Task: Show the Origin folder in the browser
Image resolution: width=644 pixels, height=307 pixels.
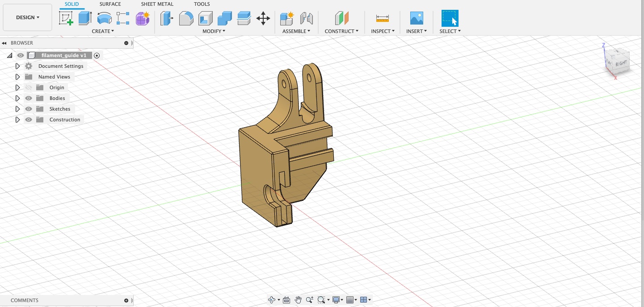Action: pyautogui.click(x=28, y=87)
